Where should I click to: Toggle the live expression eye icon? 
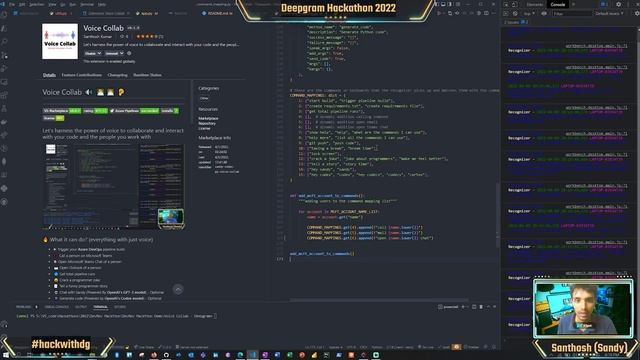[x=544, y=13]
